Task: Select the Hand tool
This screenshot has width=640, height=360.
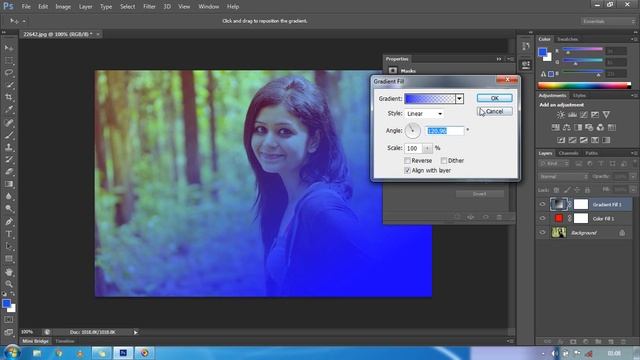Action: [9, 272]
